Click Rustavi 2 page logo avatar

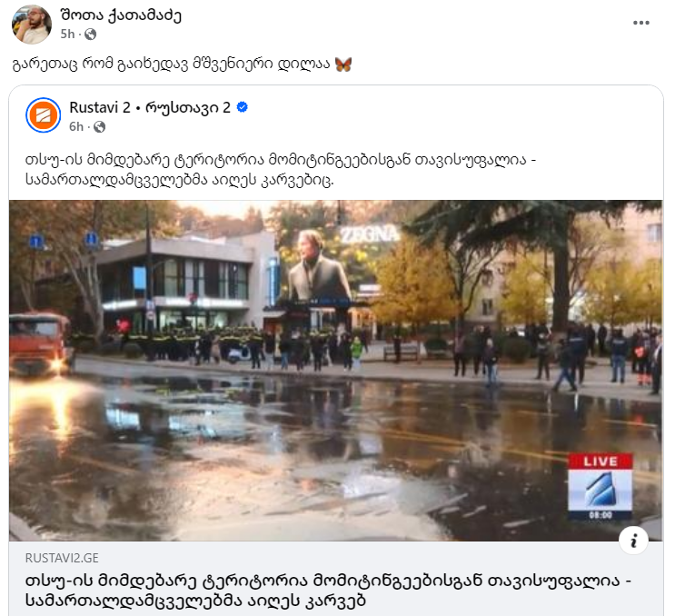(43, 115)
